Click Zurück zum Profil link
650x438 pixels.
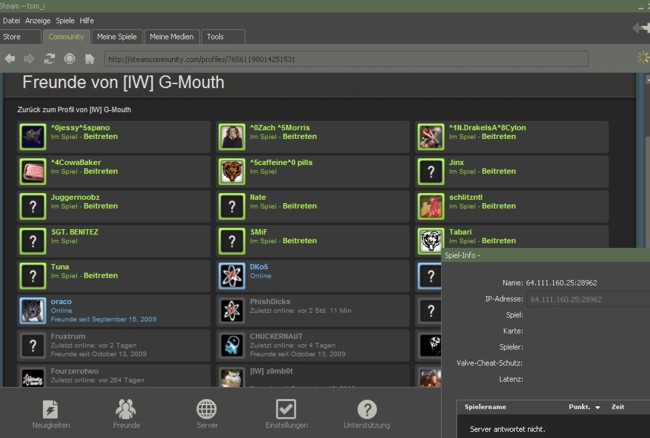tap(74, 109)
